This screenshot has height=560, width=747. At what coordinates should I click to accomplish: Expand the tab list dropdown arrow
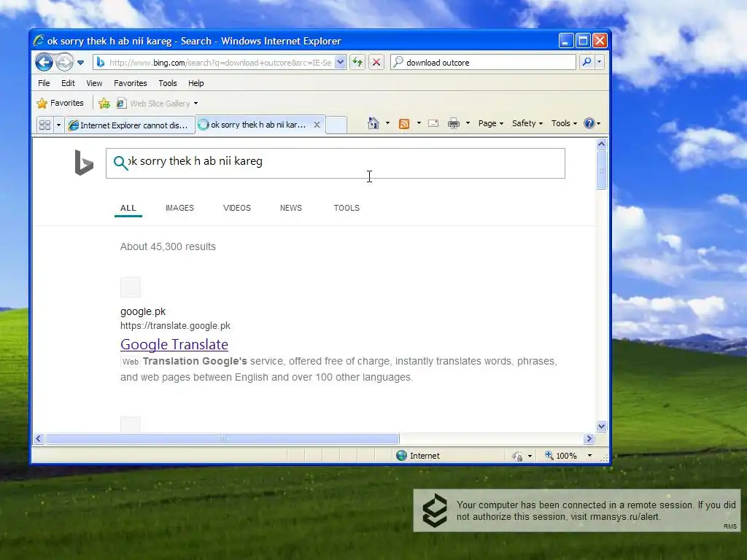[x=58, y=125]
